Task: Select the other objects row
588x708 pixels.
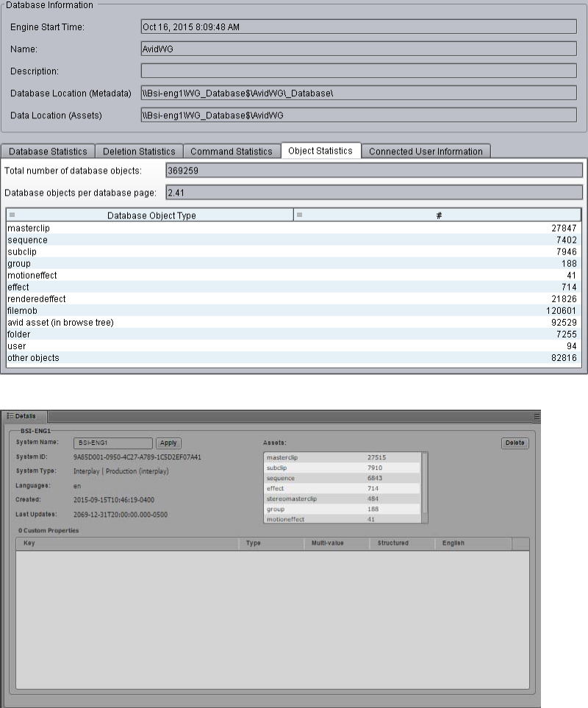Action: click(x=294, y=357)
